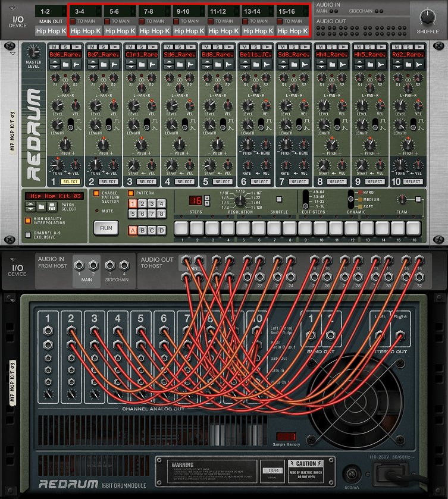Enable To Main for output 15-16
Screen dimensions: 448x499
(x=280, y=21)
